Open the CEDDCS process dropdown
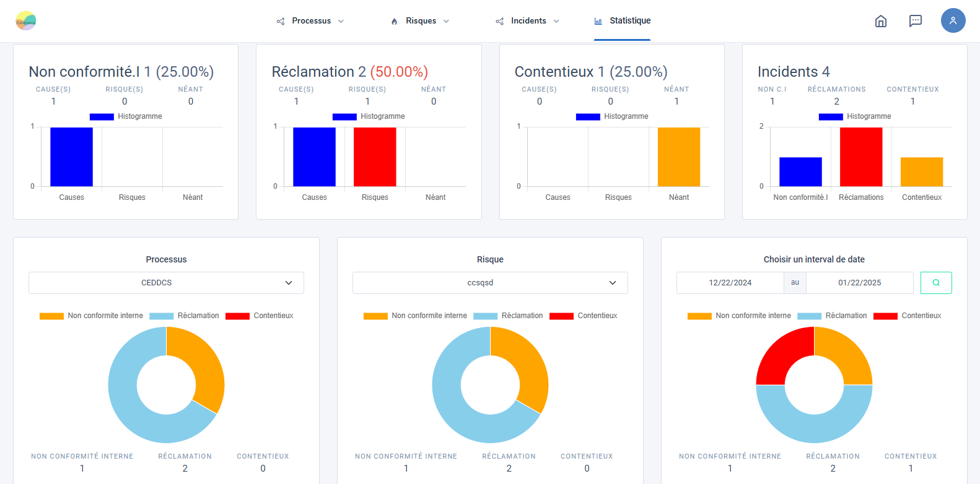Screen dimensions: 980x484 pyautogui.click(x=166, y=283)
